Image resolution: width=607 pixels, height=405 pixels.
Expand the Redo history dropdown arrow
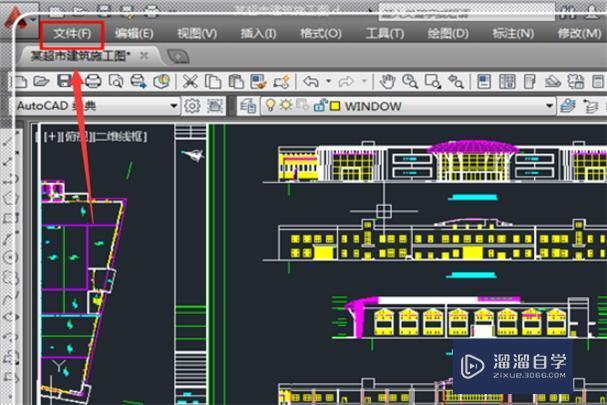coord(364,81)
